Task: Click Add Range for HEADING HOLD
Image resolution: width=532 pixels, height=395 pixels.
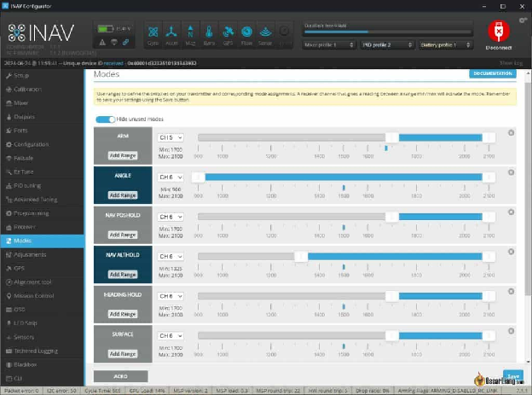Action: point(123,314)
